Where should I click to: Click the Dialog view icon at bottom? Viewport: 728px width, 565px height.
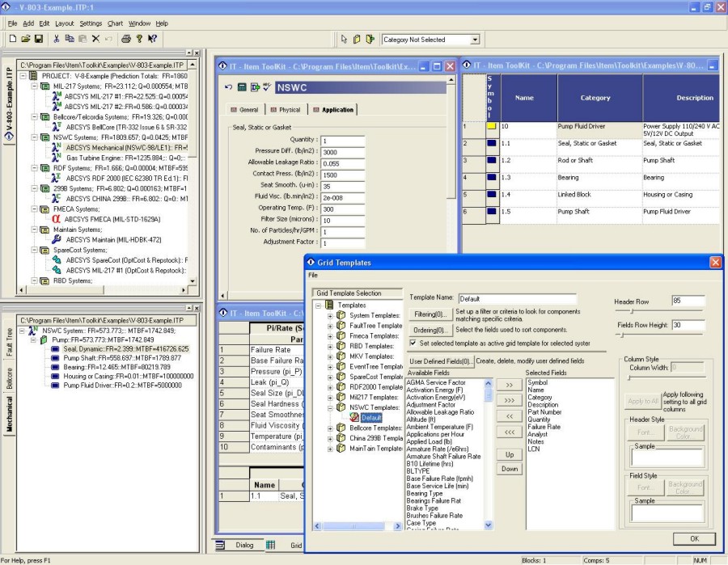[x=221, y=545]
